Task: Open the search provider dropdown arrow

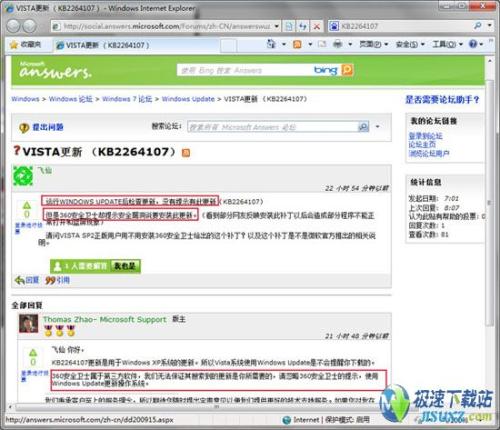Action: coord(490,26)
